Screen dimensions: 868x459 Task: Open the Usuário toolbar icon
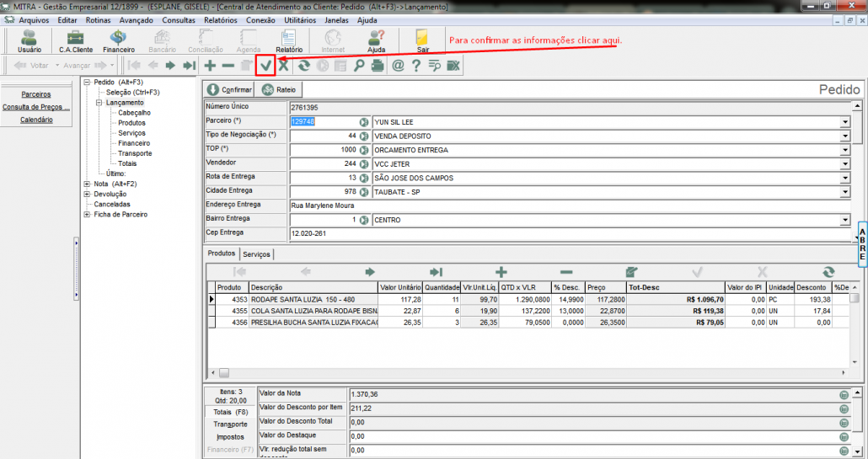[29, 40]
